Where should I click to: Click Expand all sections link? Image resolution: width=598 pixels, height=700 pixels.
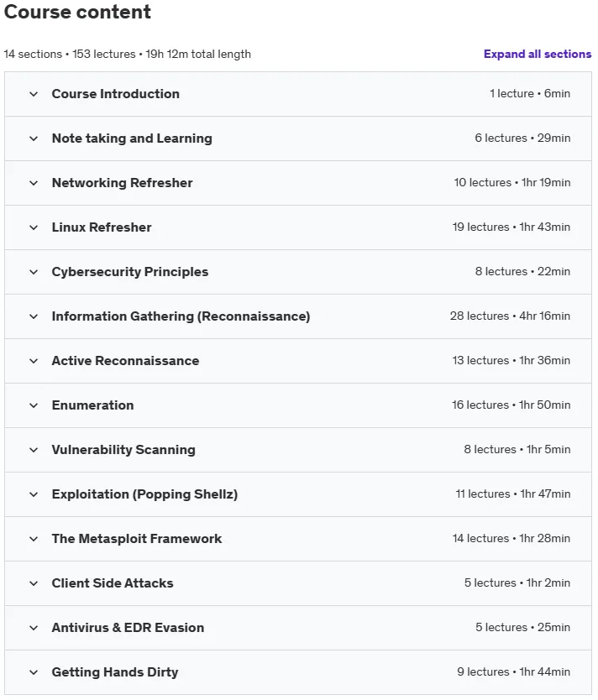538,54
